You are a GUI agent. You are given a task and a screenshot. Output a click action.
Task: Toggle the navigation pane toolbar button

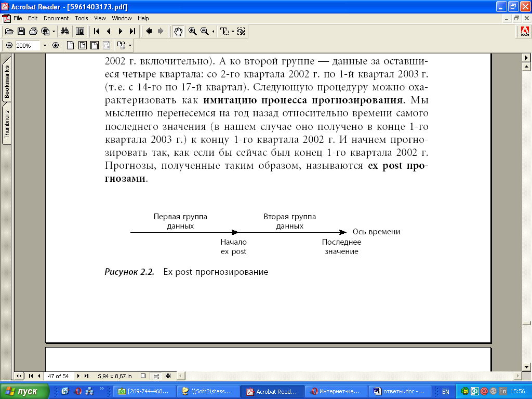click(x=80, y=32)
